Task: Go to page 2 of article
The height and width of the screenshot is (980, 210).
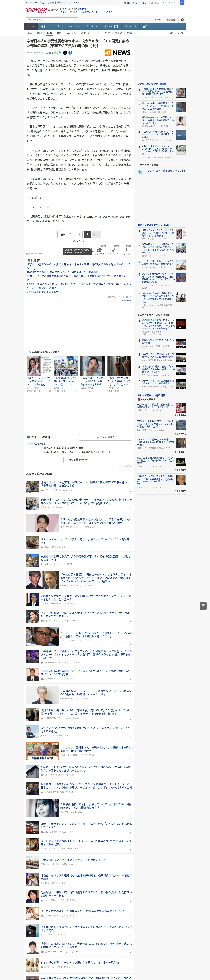Action: [x=79, y=234]
